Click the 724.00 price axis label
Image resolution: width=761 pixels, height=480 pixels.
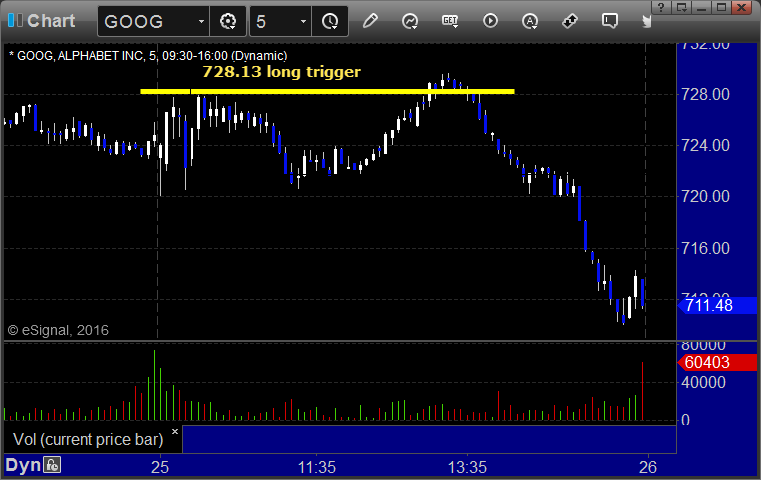(705, 145)
